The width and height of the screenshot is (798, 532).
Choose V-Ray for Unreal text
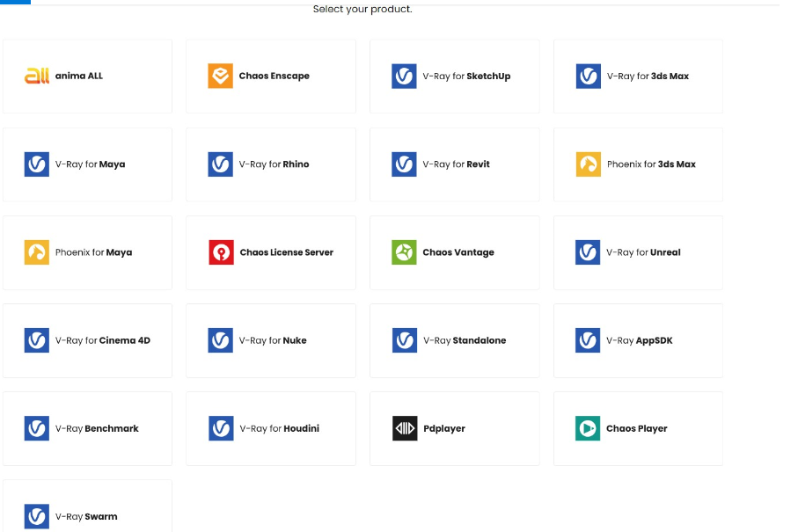643,252
